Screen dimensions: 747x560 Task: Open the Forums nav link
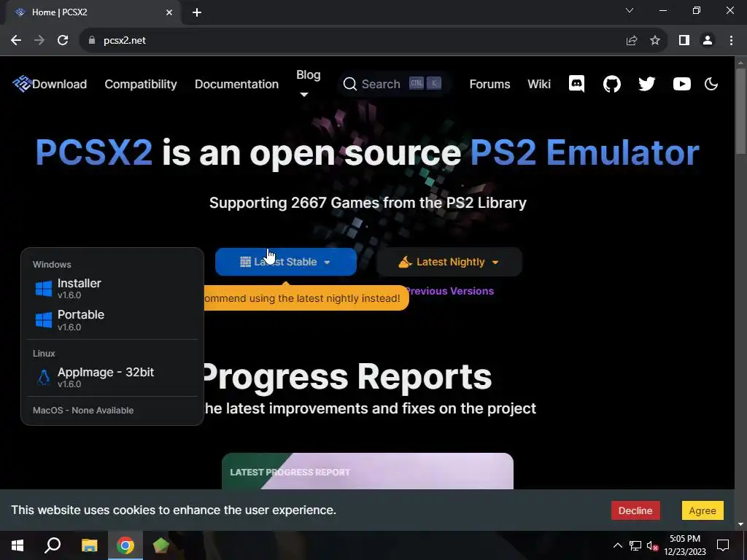[489, 85]
